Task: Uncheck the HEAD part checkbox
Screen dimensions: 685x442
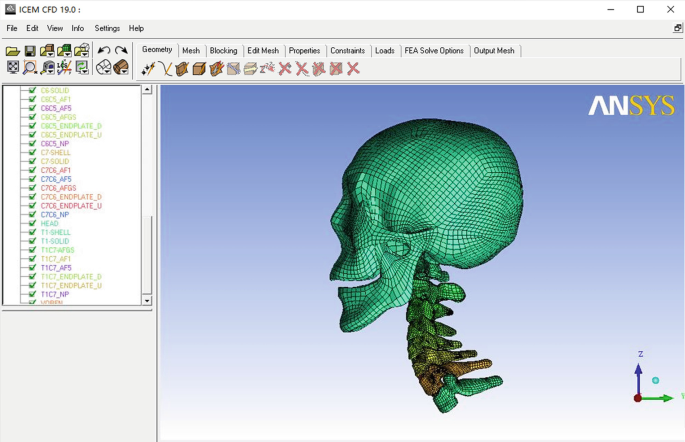Action: tap(33, 224)
